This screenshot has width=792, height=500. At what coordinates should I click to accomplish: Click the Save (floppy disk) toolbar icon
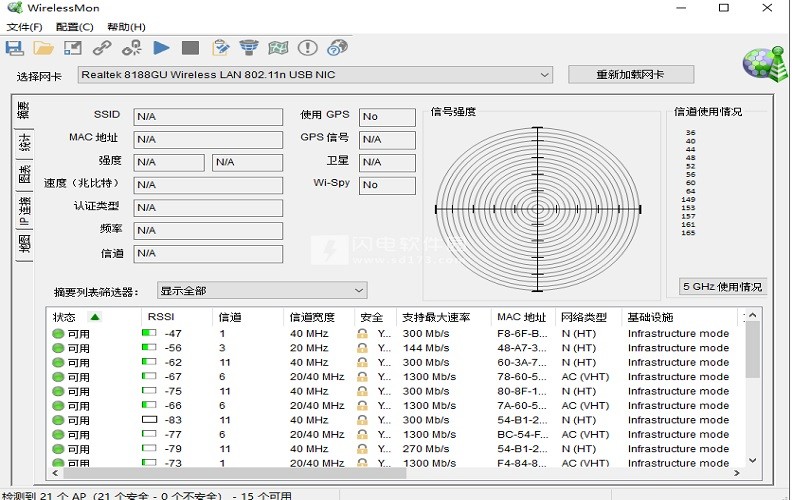[x=14, y=47]
